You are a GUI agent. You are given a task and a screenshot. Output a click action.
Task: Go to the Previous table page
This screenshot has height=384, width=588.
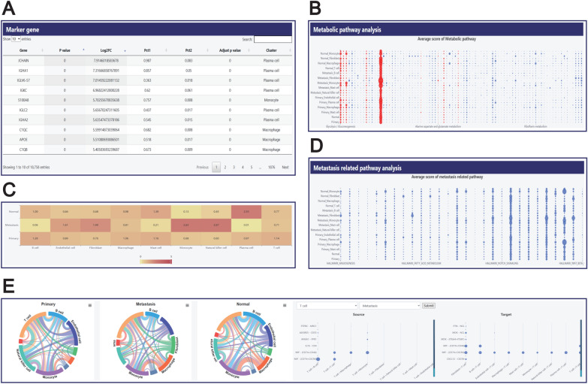(203, 168)
